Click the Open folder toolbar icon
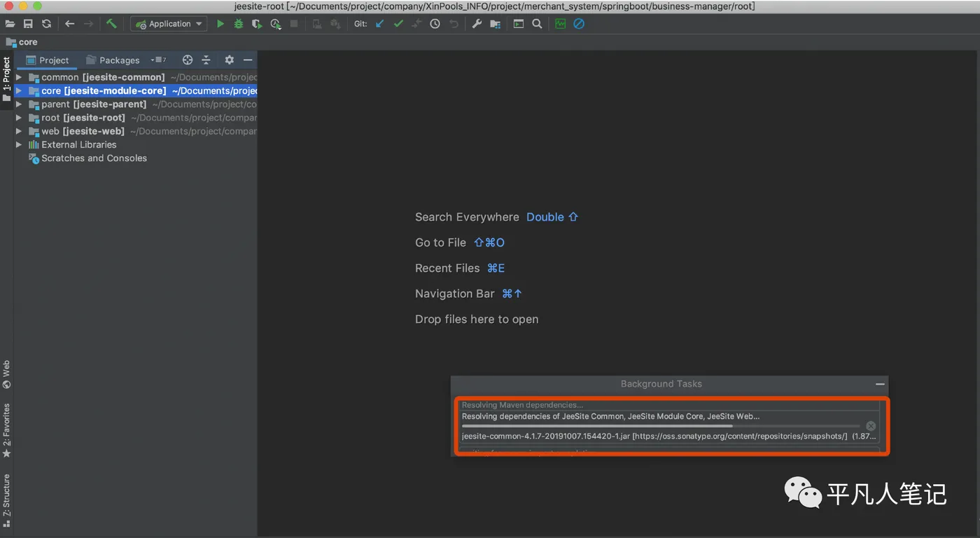980x538 pixels. click(10, 24)
